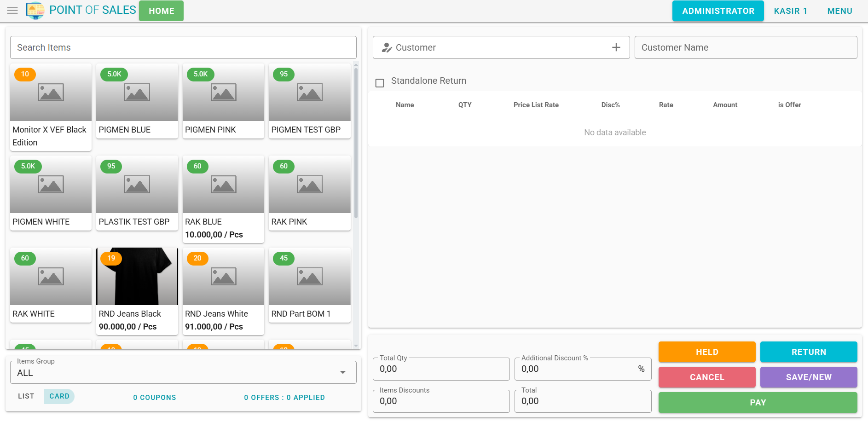Switch item view to CARD
Screen dimensions: 868x422
[x=59, y=396]
